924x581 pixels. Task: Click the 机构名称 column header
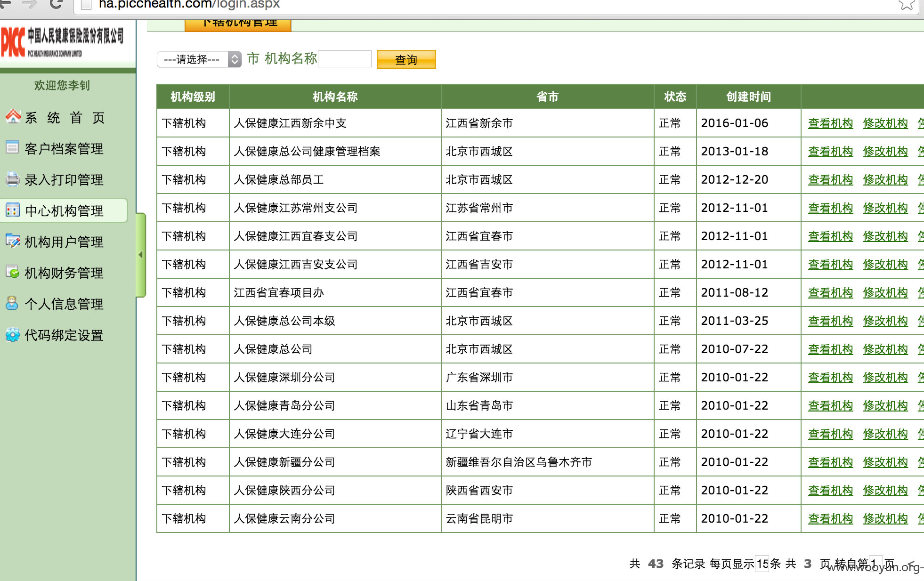(335, 97)
